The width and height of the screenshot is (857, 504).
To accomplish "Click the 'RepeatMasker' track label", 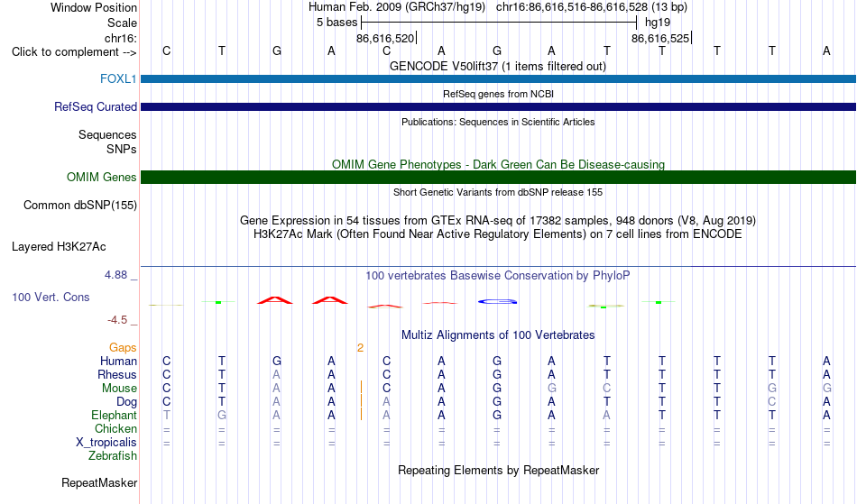I will pos(99,483).
